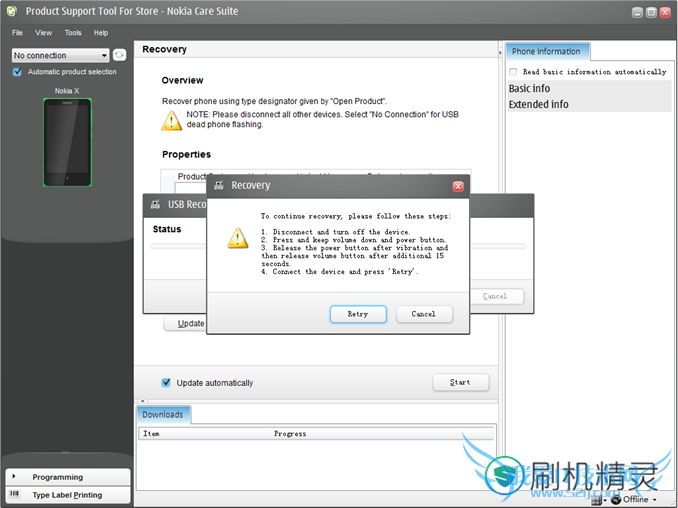This screenshot has width=678, height=508.
Task: Click the Recovery page heading
Action: pos(165,49)
